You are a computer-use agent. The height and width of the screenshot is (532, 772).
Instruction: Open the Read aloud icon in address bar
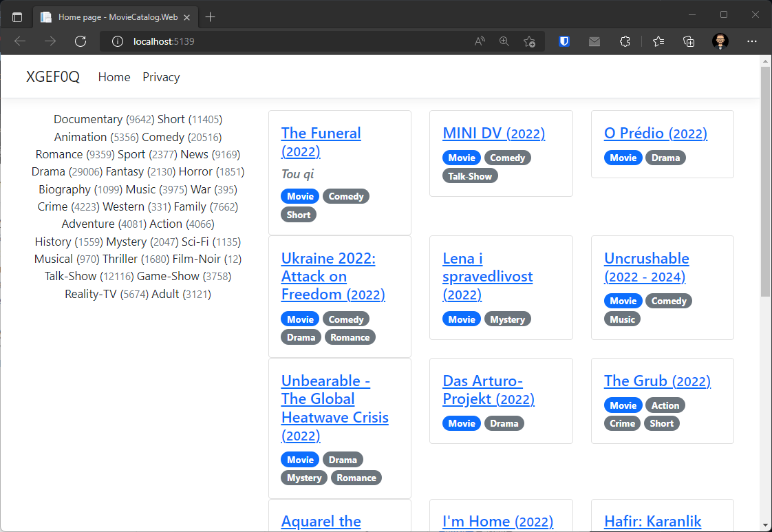pyautogui.click(x=480, y=41)
